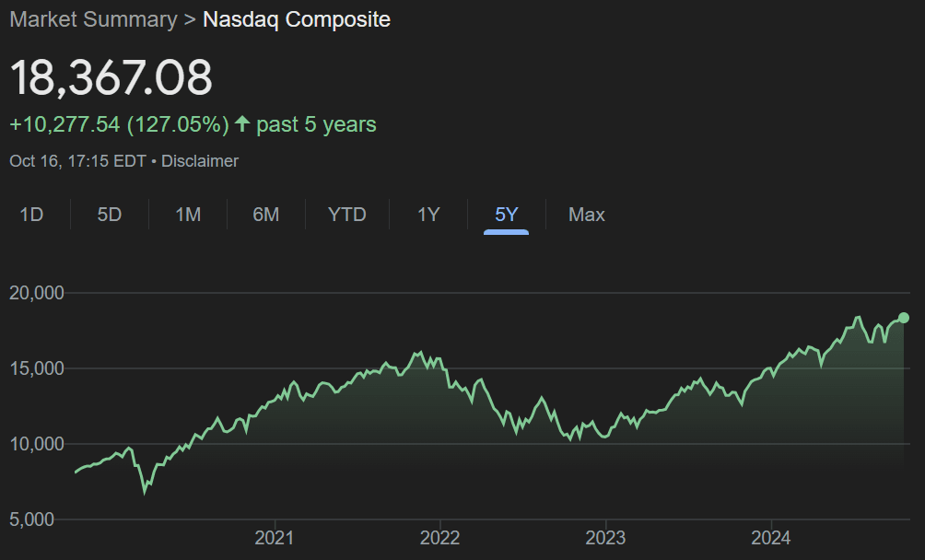View the 6M performance range
This screenshot has height=560, width=925.
click(265, 214)
